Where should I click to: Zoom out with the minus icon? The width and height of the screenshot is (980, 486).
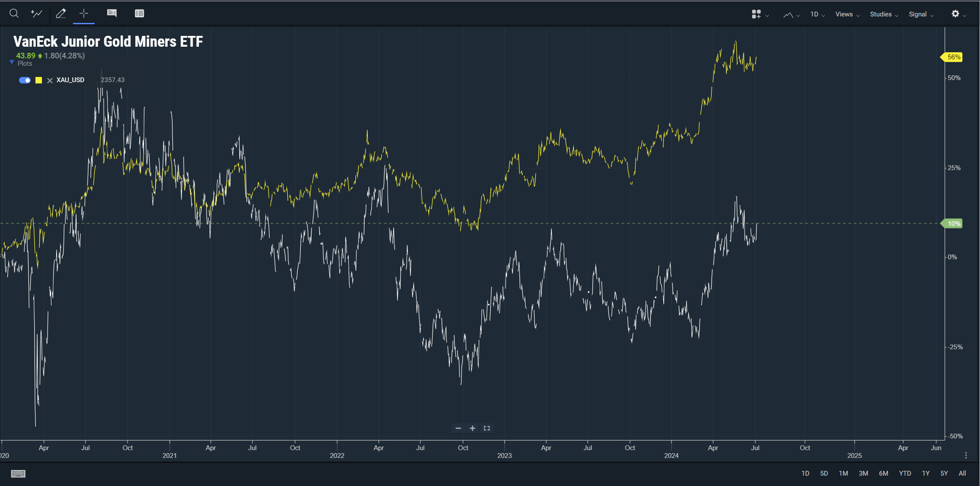point(458,428)
